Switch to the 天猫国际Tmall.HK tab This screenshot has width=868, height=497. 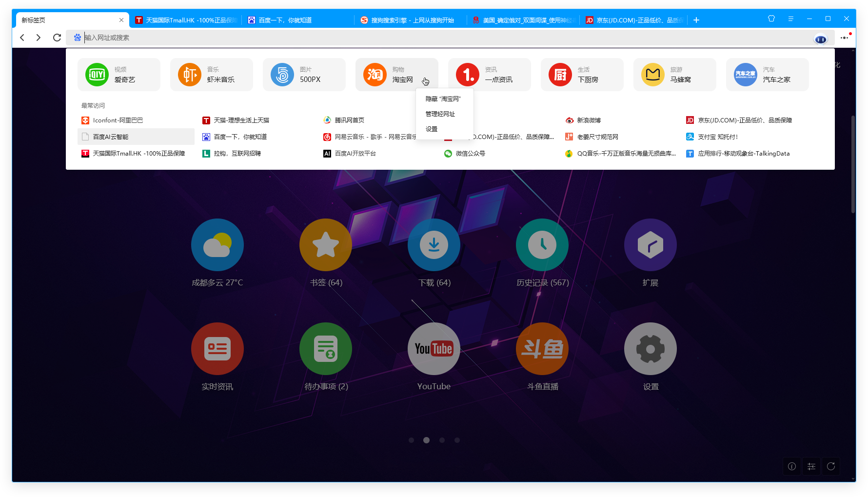click(x=186, y=20)
